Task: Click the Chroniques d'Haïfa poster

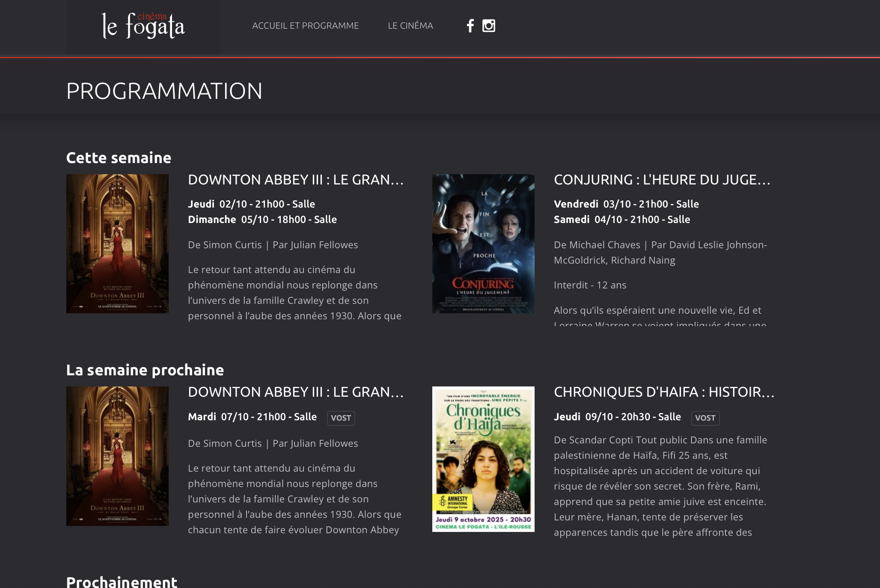Action: pyautogui.click(x=483, y=459)
